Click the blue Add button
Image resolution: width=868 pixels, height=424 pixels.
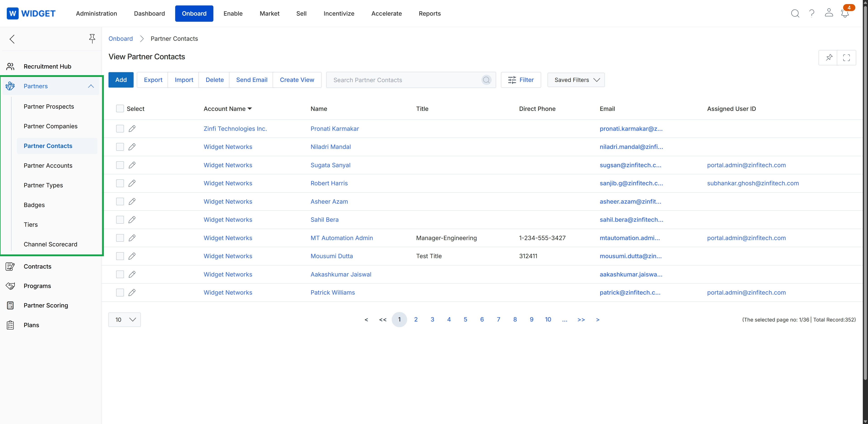tap(121, 80)
